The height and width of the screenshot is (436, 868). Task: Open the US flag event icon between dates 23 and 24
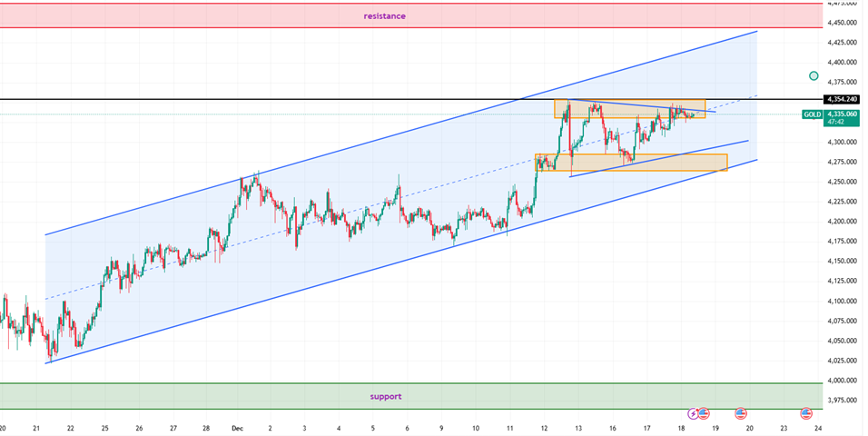[805, 413]
